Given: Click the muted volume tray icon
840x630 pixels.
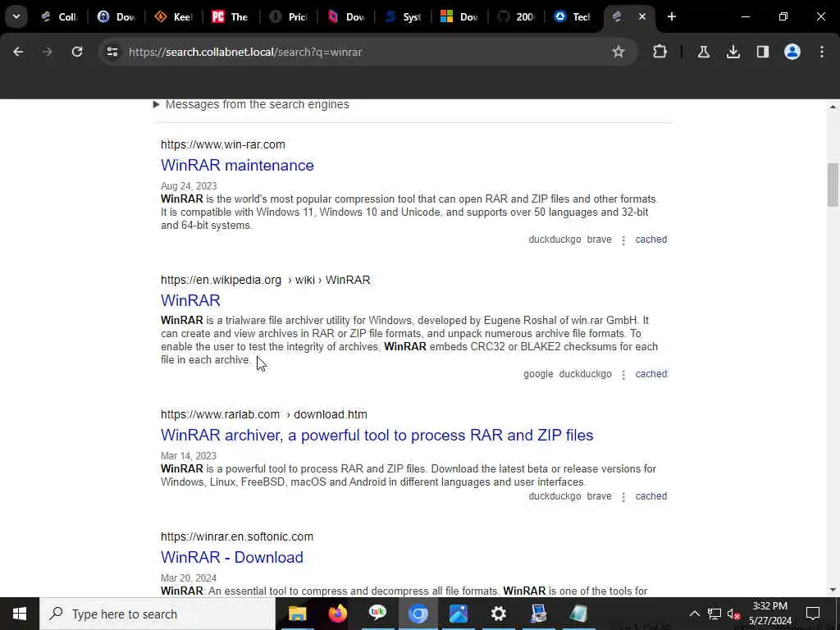Looking at the screenshot, I should [x=733, y=614].
